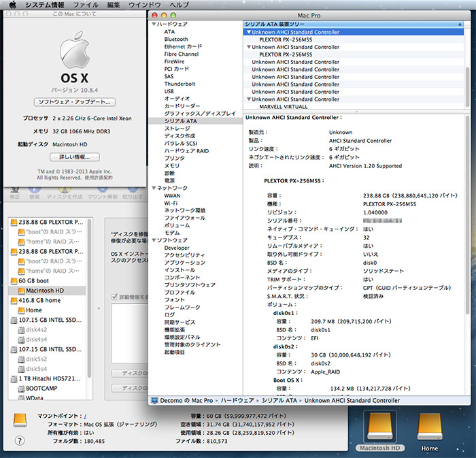Select disk5s4 partition in disk list

(x=48, y=369)
